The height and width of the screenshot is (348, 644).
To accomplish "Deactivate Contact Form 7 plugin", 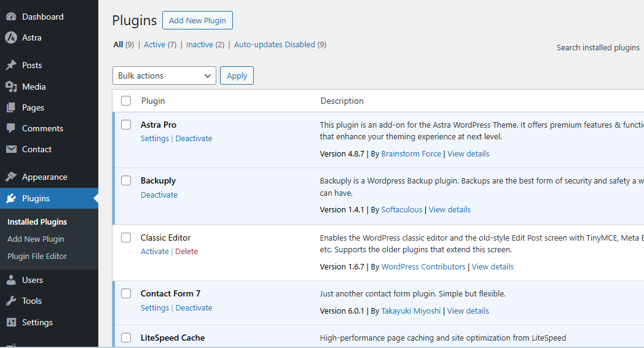I will pos(194,307).
